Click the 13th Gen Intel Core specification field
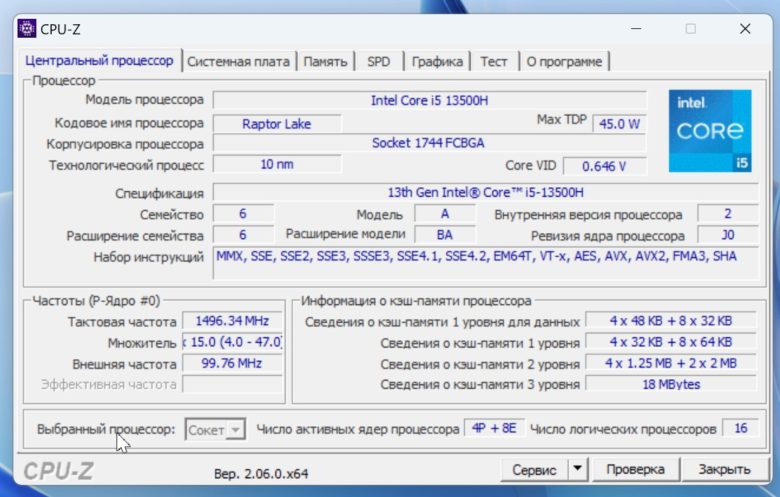 [486, 193]
